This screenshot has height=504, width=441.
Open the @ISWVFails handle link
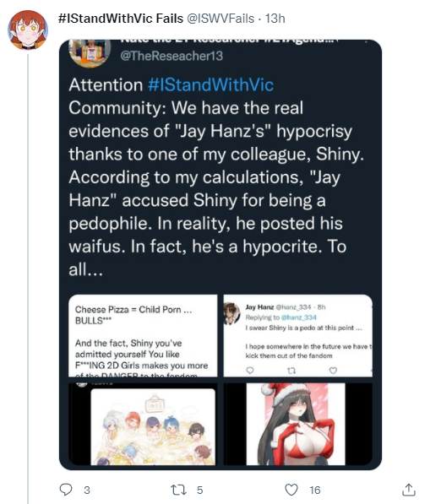coord(220,19)
